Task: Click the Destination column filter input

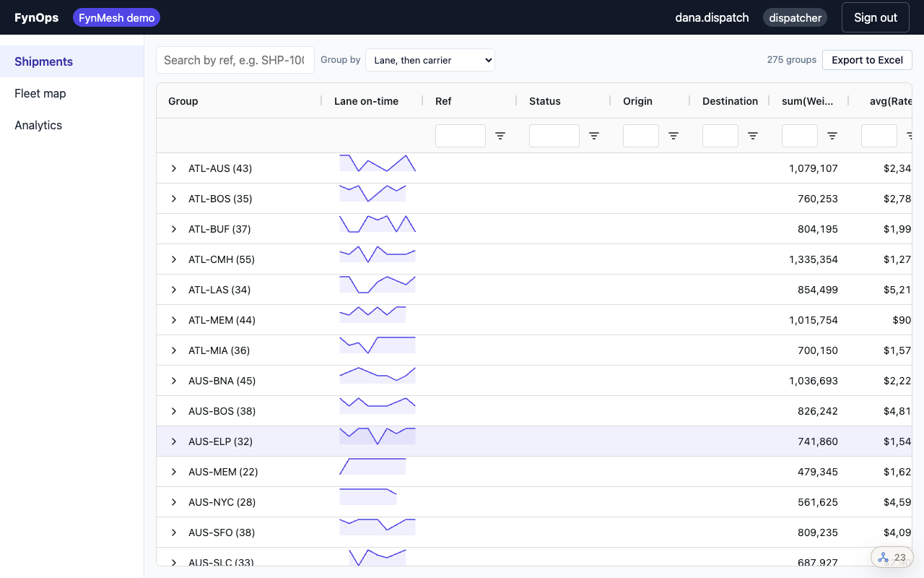Action: 720,136
